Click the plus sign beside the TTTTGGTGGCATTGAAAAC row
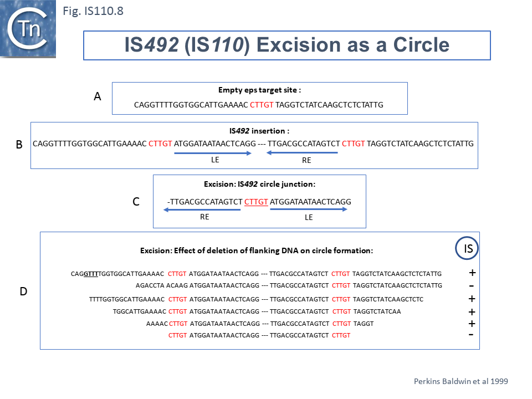This screenshot has width=532, height=399. (x=472, y=299)
